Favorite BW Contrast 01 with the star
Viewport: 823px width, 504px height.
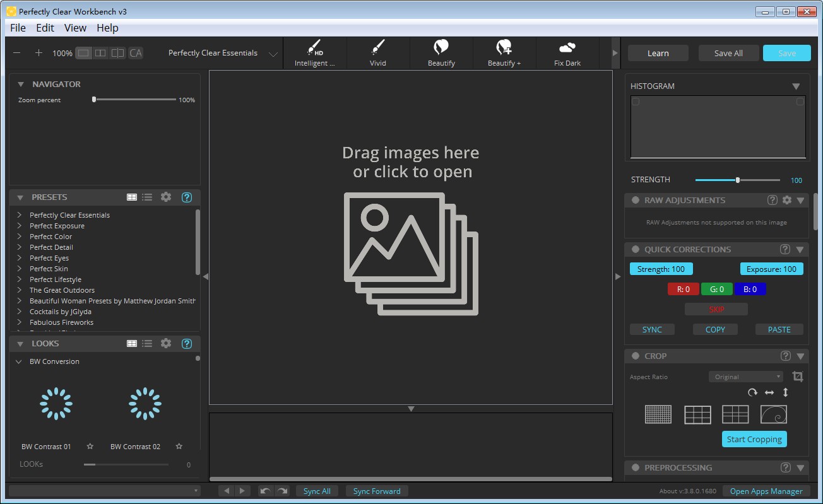[90, 447]
